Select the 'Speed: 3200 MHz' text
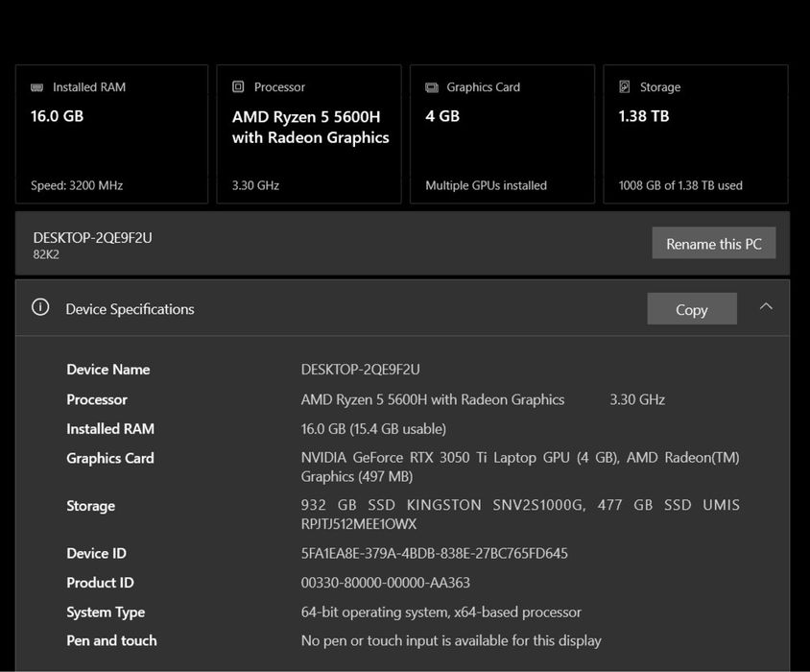Screen dimensions: 810x672 tap(77, 185)
